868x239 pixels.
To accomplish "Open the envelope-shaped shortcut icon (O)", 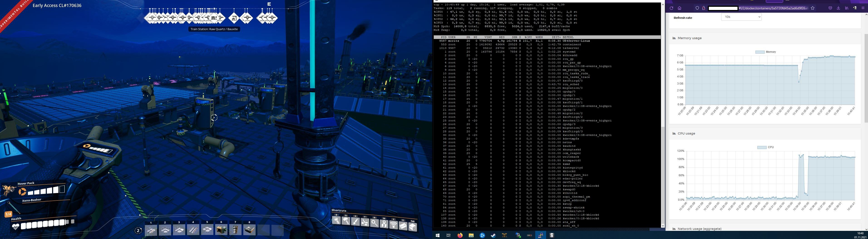I will [x=403, y=226].
